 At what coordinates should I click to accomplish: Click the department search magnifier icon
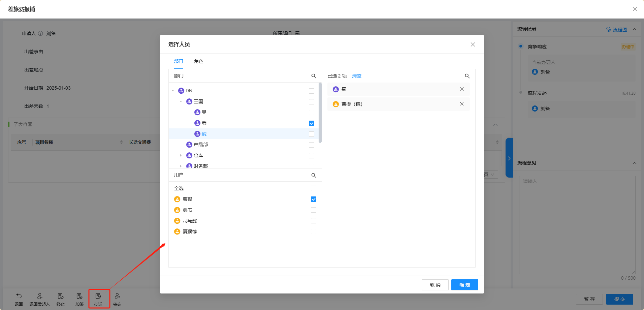(x=314, y=76)
